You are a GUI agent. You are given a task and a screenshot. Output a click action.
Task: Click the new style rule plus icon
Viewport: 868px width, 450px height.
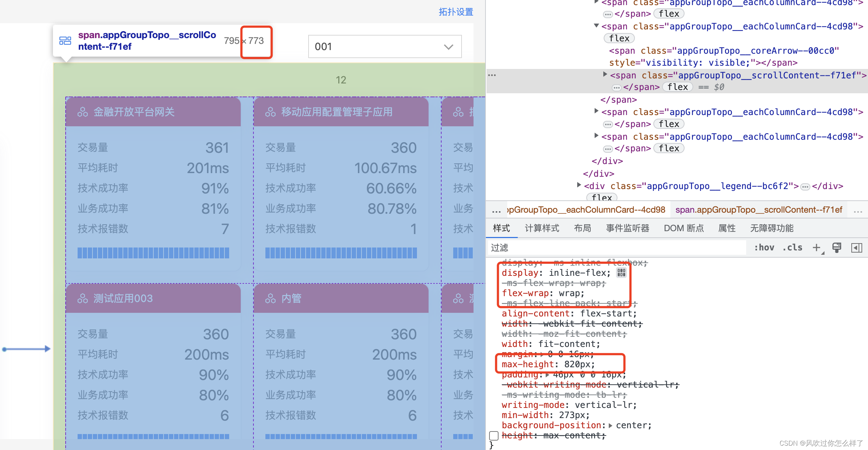[x=817, y=247]
